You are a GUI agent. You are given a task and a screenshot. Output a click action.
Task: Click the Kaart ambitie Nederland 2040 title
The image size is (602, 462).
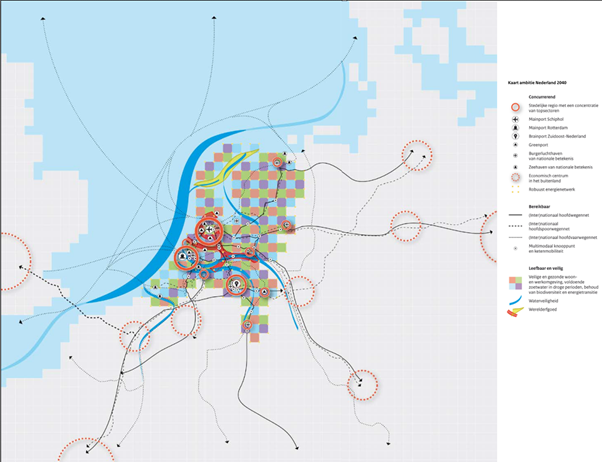537,83
